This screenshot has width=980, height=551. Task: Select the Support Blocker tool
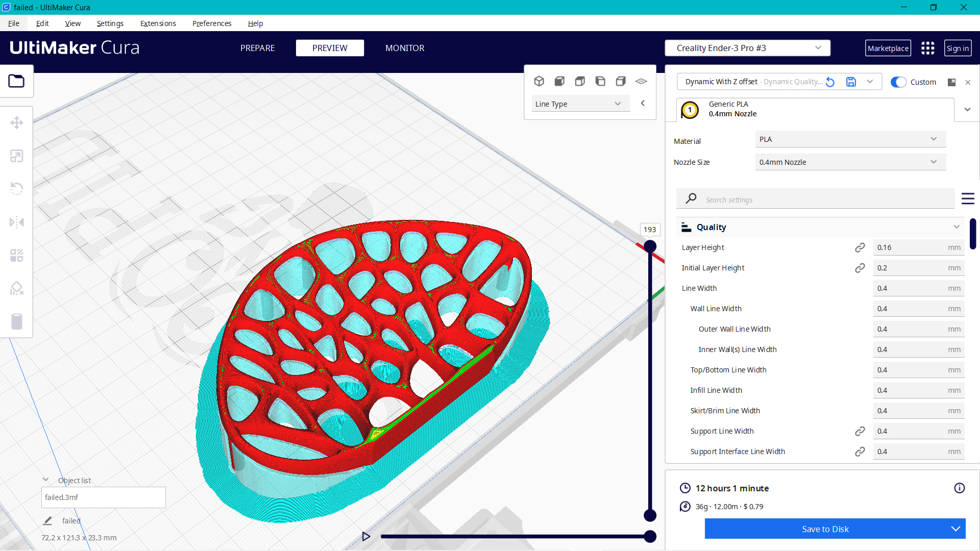17,288
